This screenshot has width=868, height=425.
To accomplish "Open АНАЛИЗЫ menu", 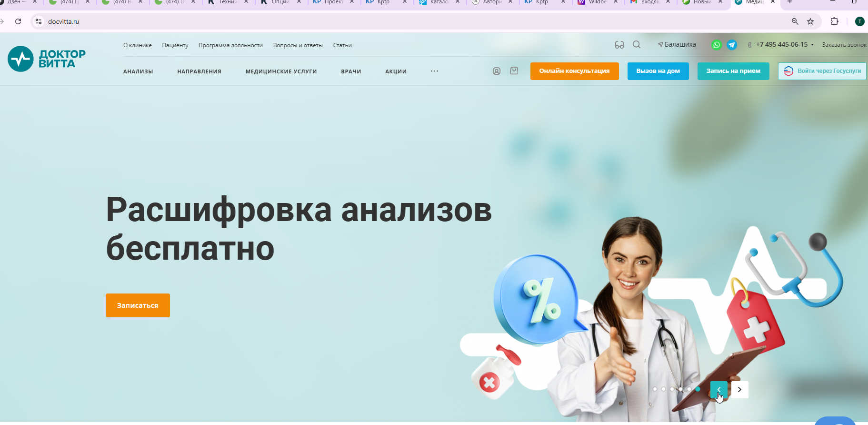I will pyautogui.click(x=138, y=71).
